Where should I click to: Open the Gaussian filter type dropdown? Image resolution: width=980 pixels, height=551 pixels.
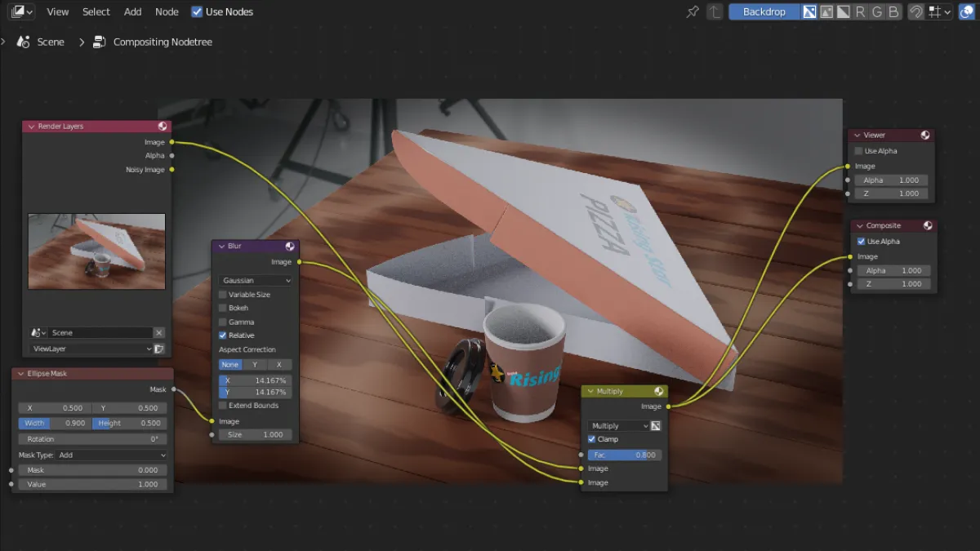point(256,280)
